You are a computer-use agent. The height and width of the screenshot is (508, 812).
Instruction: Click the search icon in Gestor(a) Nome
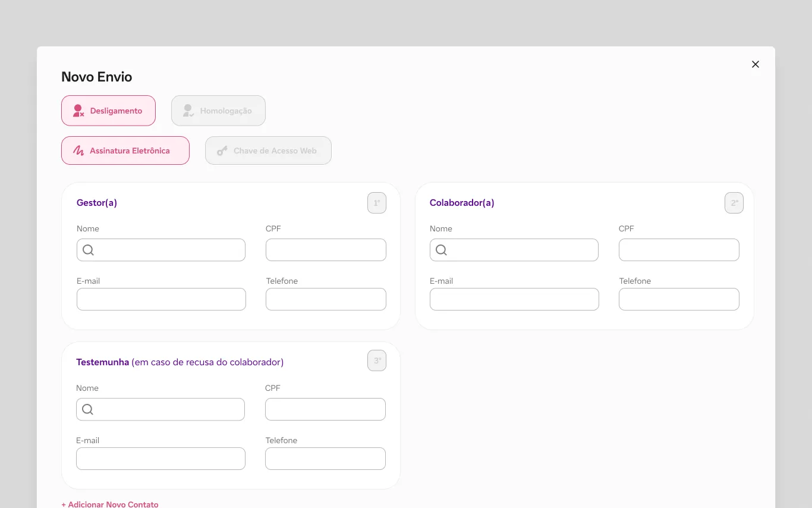pyautogui.click(x=88, y=250)
